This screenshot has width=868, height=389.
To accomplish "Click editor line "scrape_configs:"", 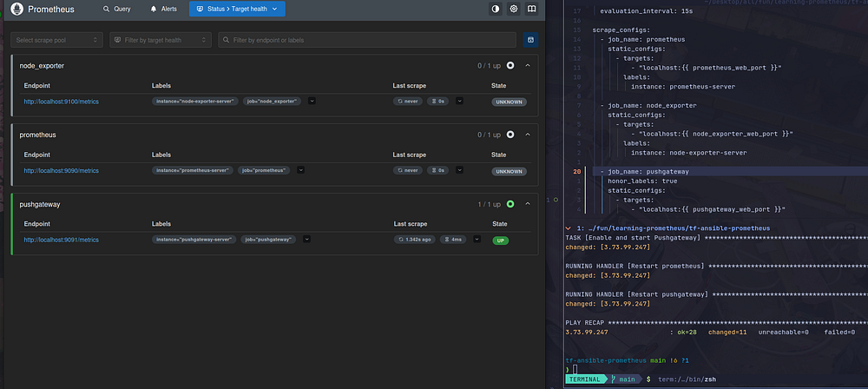I will [x=621, y=30].
